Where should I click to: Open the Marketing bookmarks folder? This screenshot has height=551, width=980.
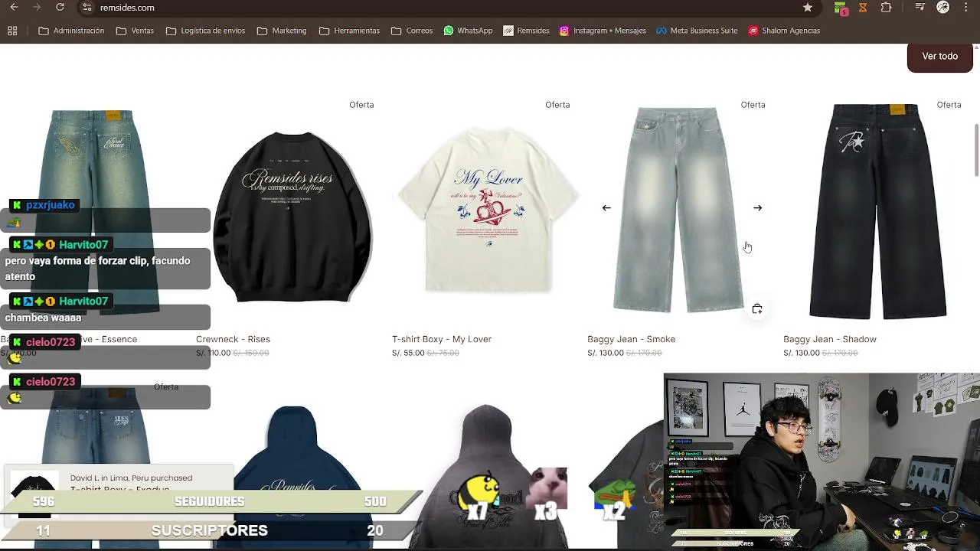(282, 31)
